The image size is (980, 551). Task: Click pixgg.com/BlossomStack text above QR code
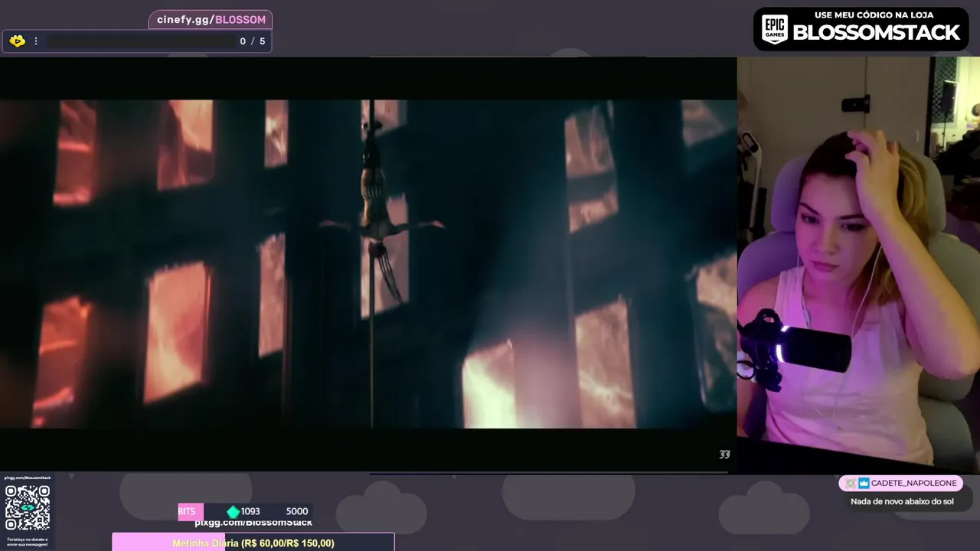click(28, 478)
